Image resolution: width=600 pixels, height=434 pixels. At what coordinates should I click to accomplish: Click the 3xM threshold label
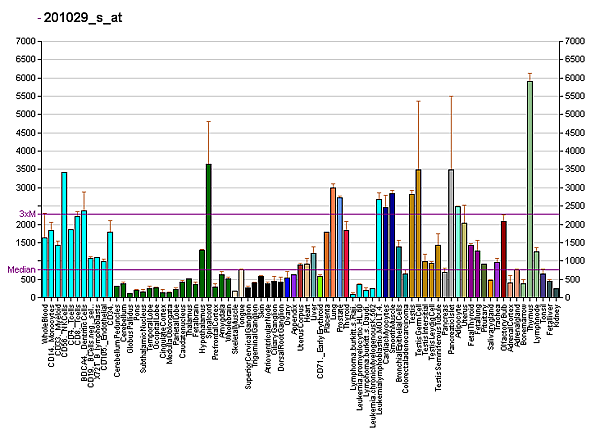click(x=27, y=214)
